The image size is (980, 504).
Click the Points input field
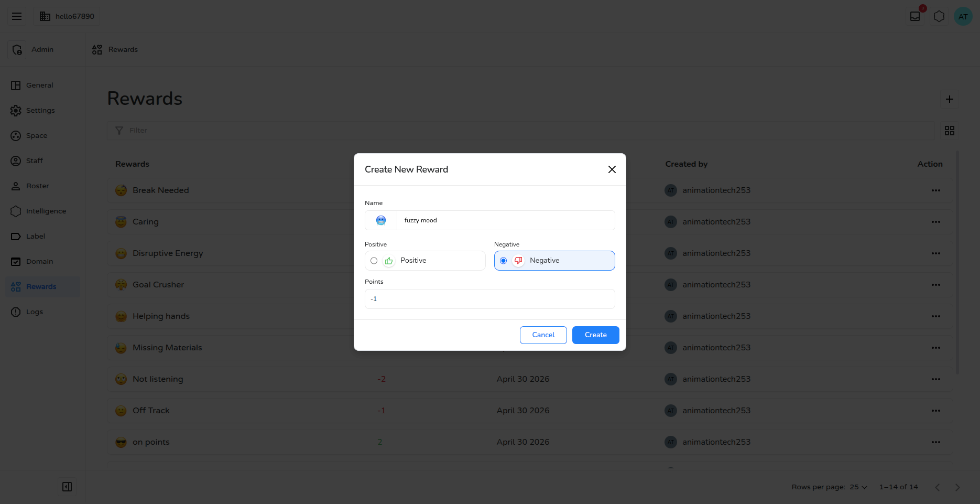(490, 299)
